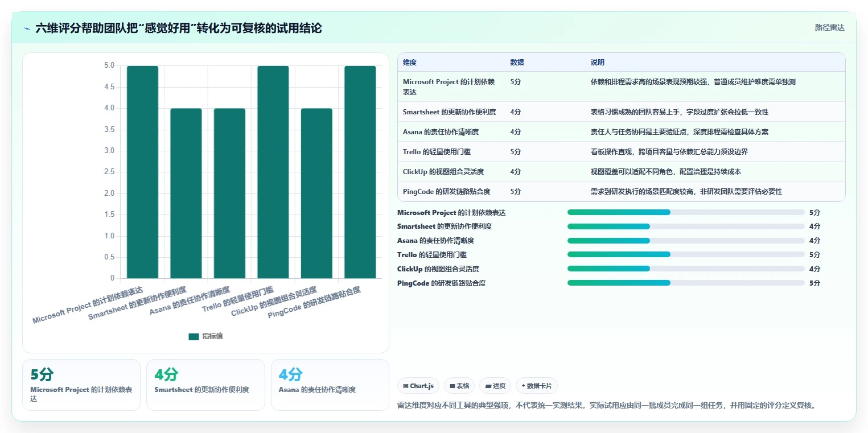Click the Trello progress list label
This screenshot has width=868, height=433.
coord(432,255)
